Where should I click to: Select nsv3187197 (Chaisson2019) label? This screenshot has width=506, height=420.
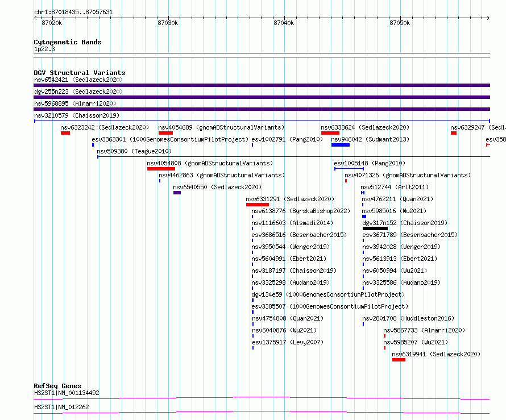[294, 271]
